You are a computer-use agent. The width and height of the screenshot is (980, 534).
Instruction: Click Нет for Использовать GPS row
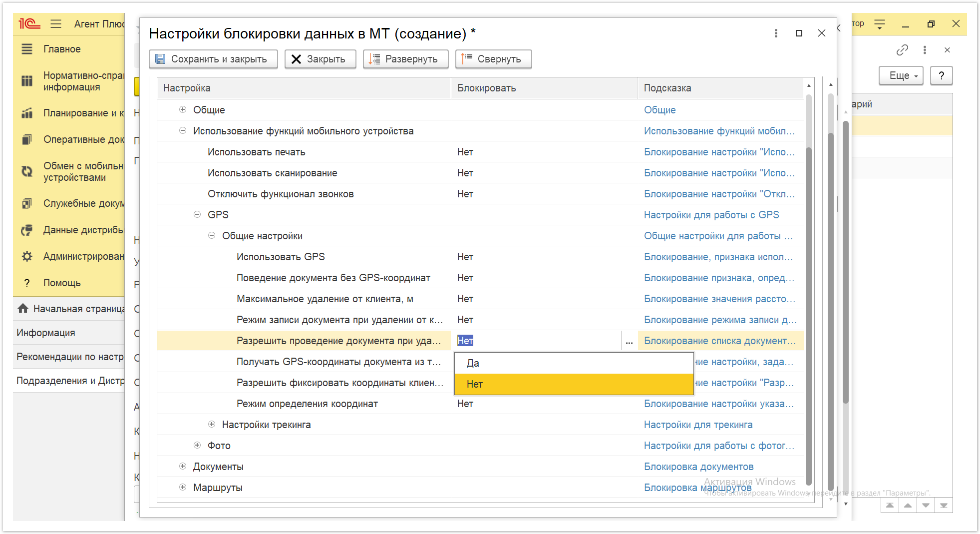pyautogui.click(x=465, y=257)
